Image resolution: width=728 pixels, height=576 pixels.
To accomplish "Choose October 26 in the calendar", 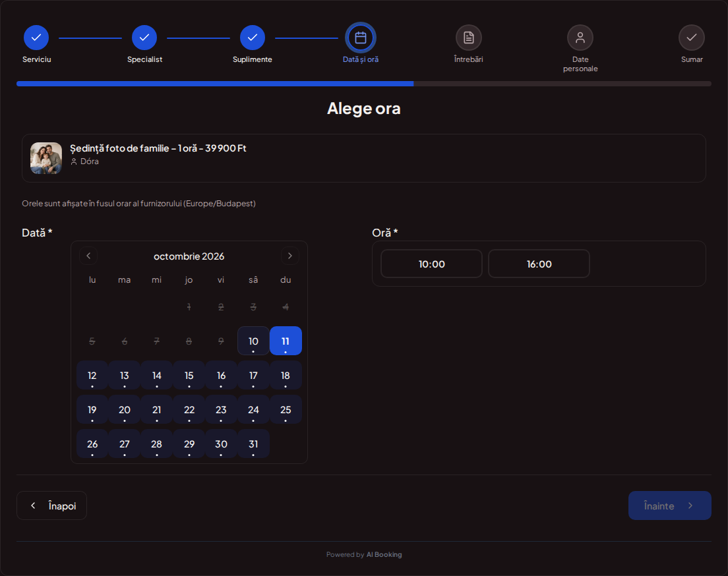I will pyautogui.click(x=92, y=444).
